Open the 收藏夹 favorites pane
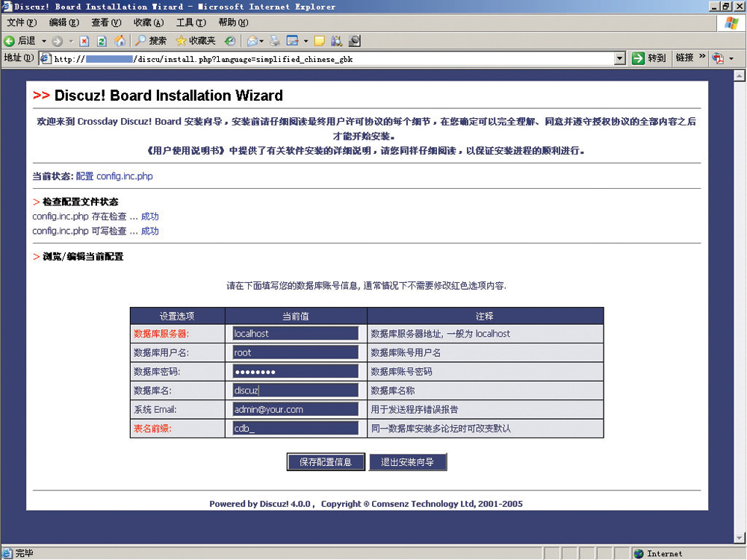 click(x=195, y=41)
